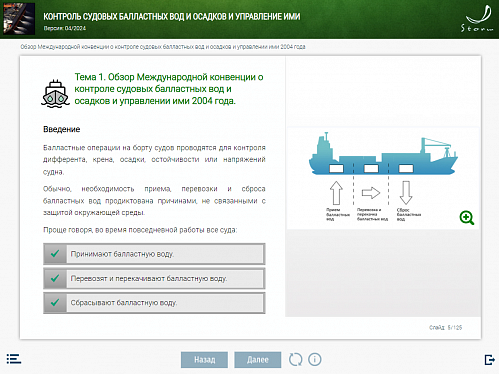Click the rightward ballast transfer arrow
Screen dimensions: 499x374
[x=371, y=193]
